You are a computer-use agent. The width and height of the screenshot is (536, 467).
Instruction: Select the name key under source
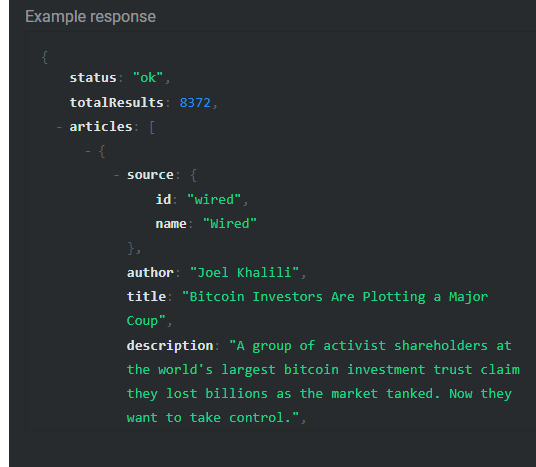click(171, 224)
